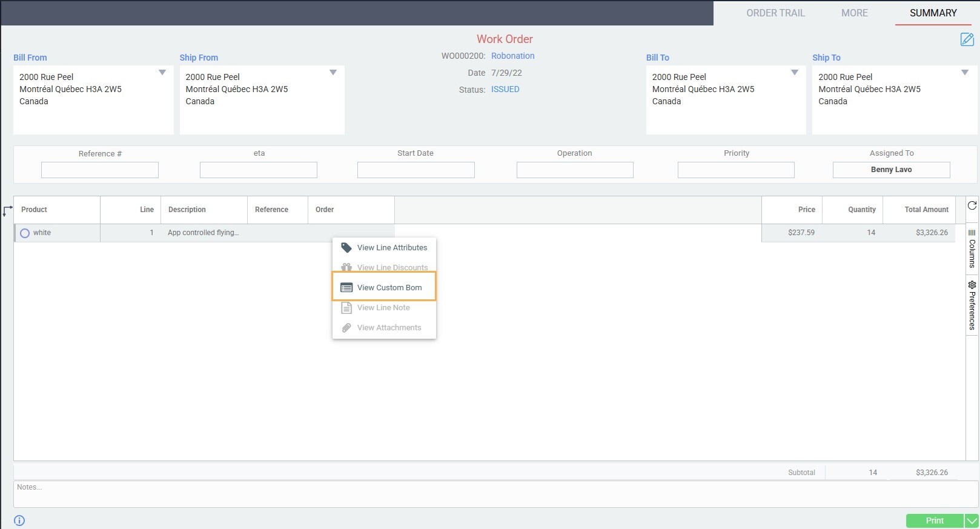This screenshot has width=980, height=529.
Task: Click the table expand arrow icon beside Product
Action: pyautogui.click(x=7, y=211)
